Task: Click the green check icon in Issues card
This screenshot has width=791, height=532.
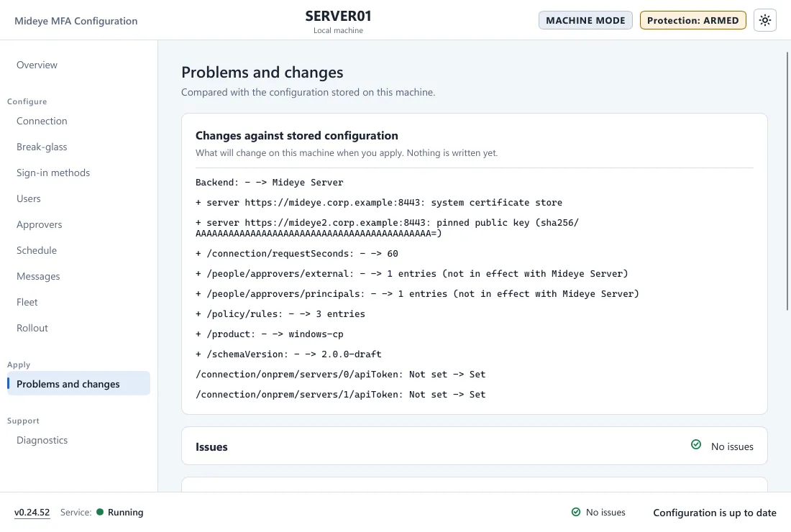Action: [695, 445]
